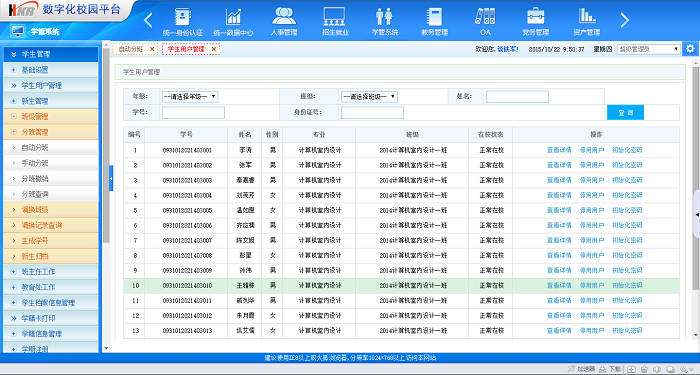The height and width of the screenshot is (375, 700).
Task: Switch to the 自动分班 tab
Action: point(131,49)
